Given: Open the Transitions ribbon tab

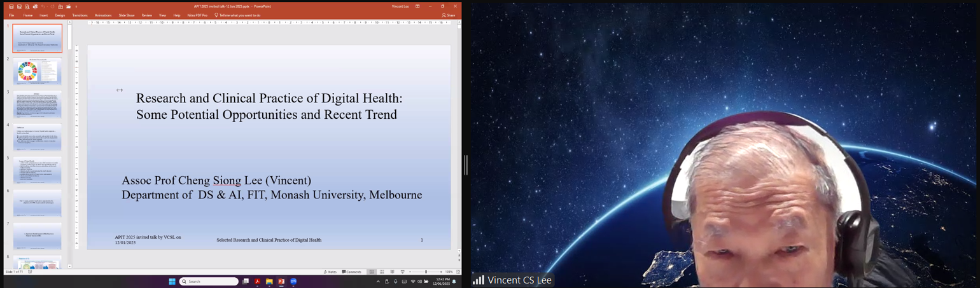Looking at the screenshot, I should tap(80, 15).
